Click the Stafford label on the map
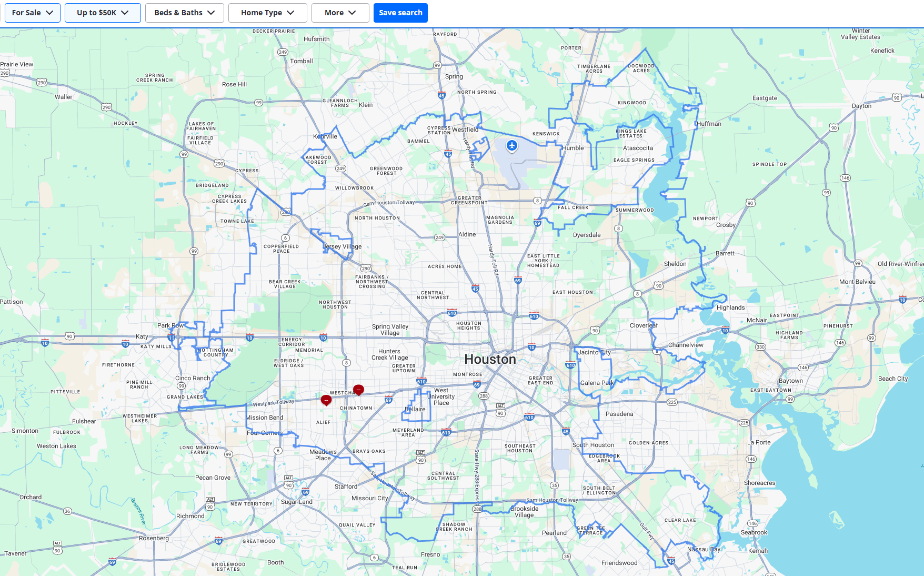This screenshot has height=576, width=924. tap(346, 486)
